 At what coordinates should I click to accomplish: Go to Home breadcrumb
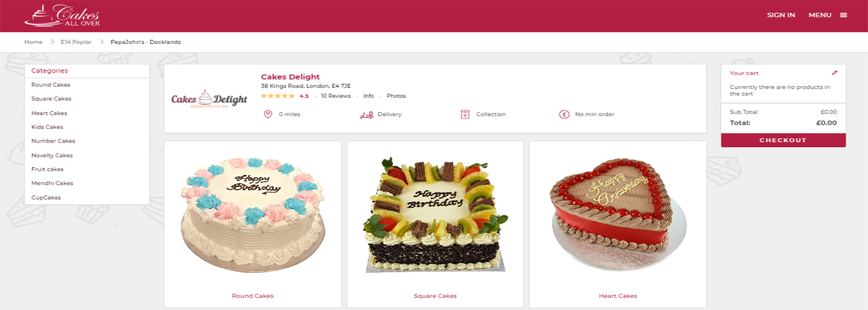33,42
